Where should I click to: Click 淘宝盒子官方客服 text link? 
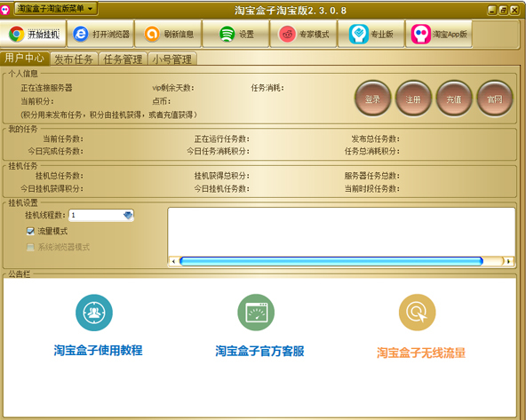259,351
